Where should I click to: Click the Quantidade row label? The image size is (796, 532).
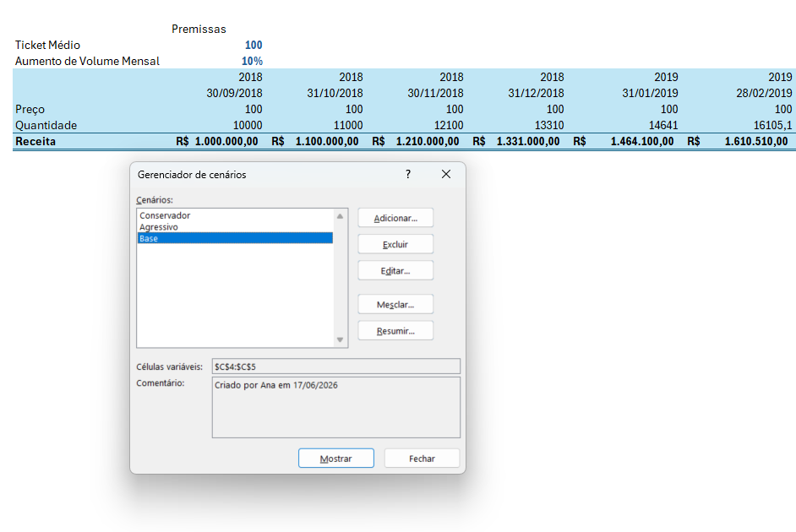(46, 125)
